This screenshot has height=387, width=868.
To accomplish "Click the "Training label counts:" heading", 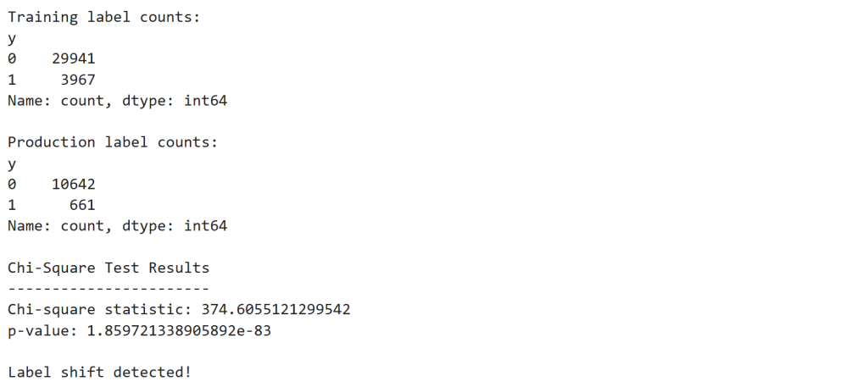I will tap(104, 17).
